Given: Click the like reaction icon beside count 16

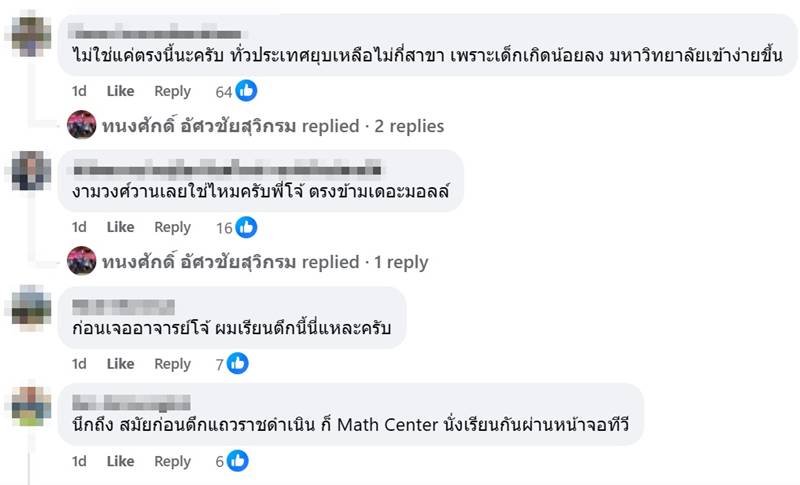Looking at the screenshot, I should point(246,227).
